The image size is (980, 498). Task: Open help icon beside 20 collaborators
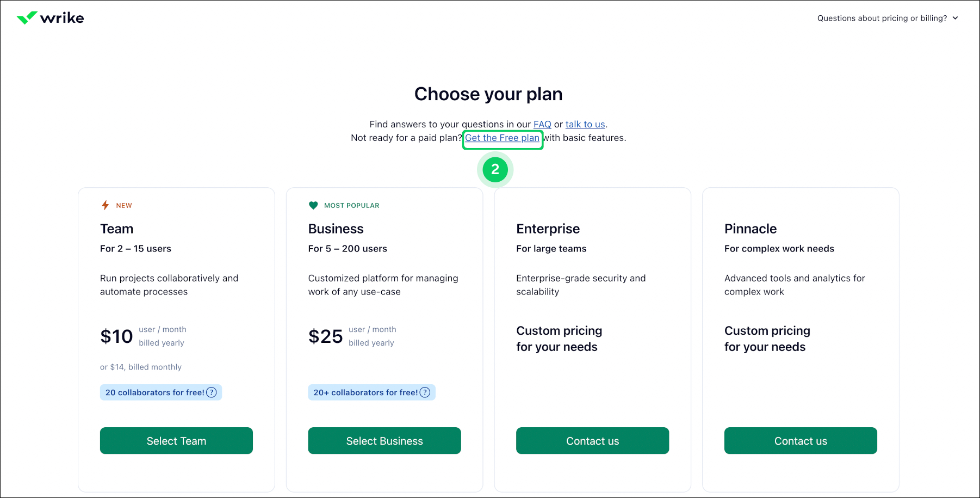(x=212, y=392)
